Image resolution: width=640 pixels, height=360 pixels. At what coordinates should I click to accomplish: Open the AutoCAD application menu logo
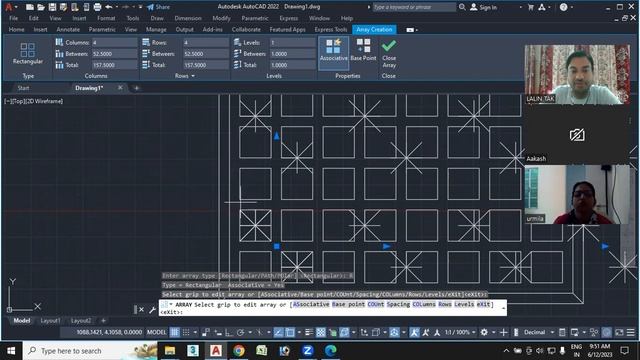click(9, 7)
